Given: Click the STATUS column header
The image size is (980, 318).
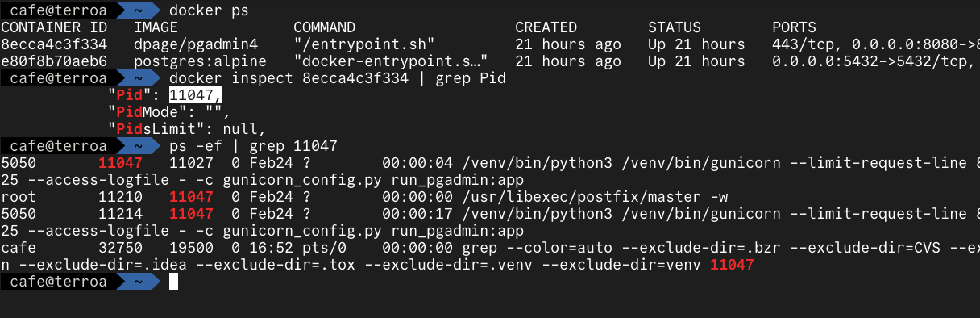Looking at the screenshot, I should (675, 27).
